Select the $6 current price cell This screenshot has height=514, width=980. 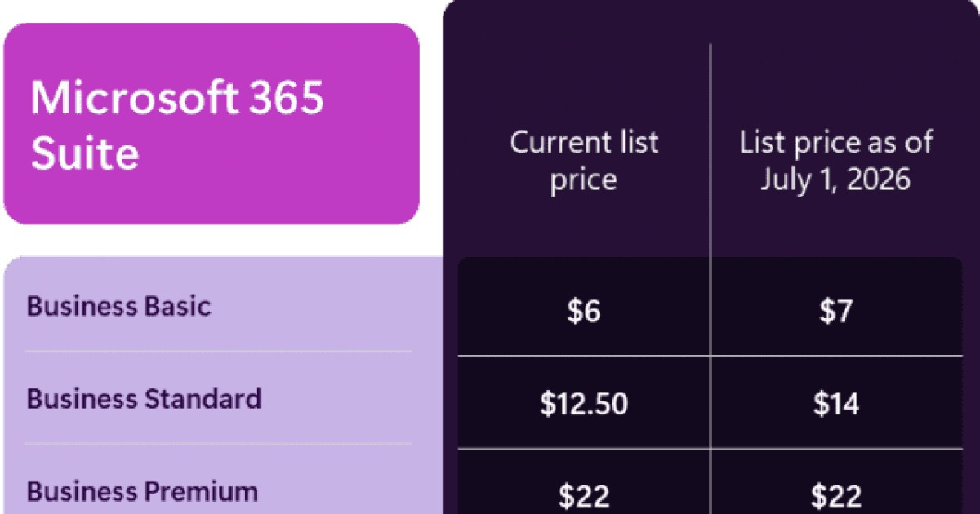coord(584,310)
